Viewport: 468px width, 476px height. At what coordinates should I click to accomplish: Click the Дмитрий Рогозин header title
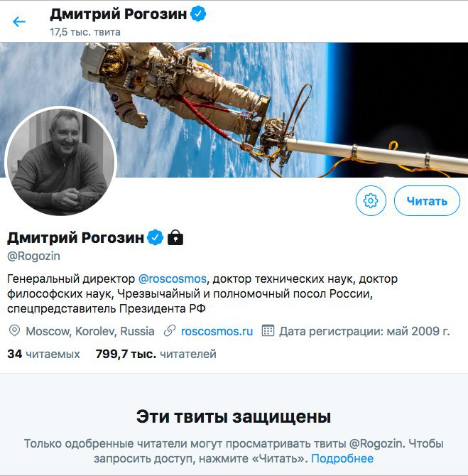click(x=118, y=14)
